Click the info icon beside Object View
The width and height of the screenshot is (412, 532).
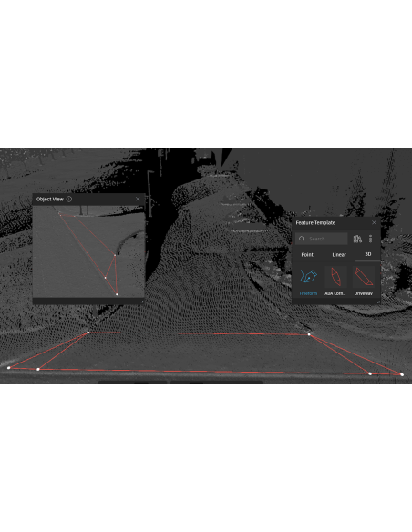pos(69,199)
